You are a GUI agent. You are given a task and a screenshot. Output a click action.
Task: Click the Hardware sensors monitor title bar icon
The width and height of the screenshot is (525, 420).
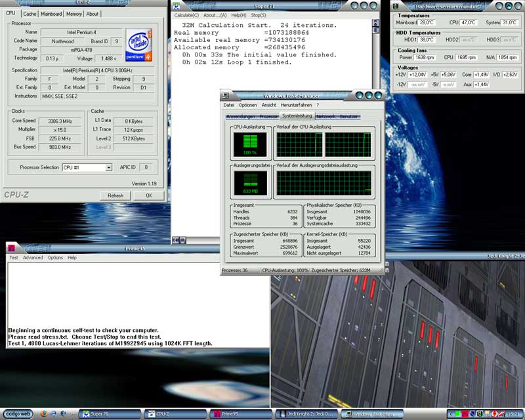click(396, 7)
